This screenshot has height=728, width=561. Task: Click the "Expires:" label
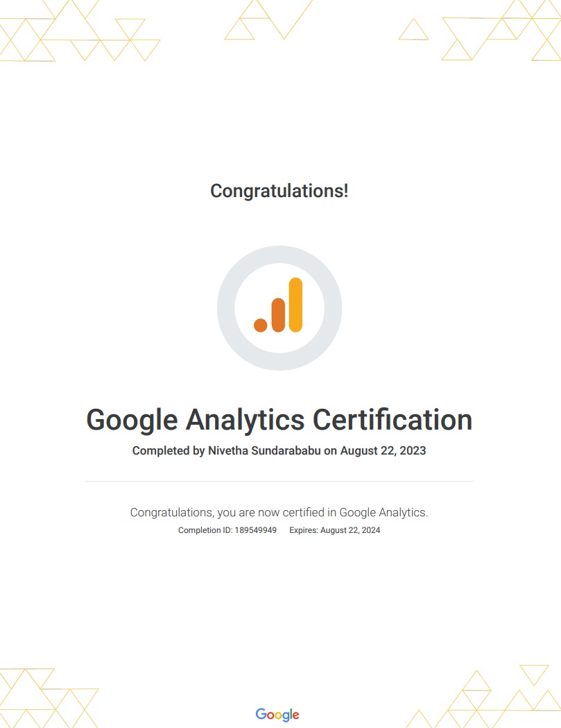coord(303,531)
